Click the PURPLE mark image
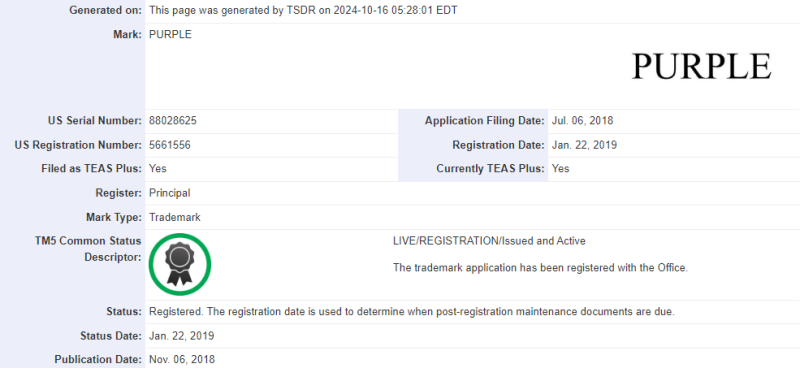The height and width of the screenshot is (368, 800). pyautogui.click(x=702, y=66)
